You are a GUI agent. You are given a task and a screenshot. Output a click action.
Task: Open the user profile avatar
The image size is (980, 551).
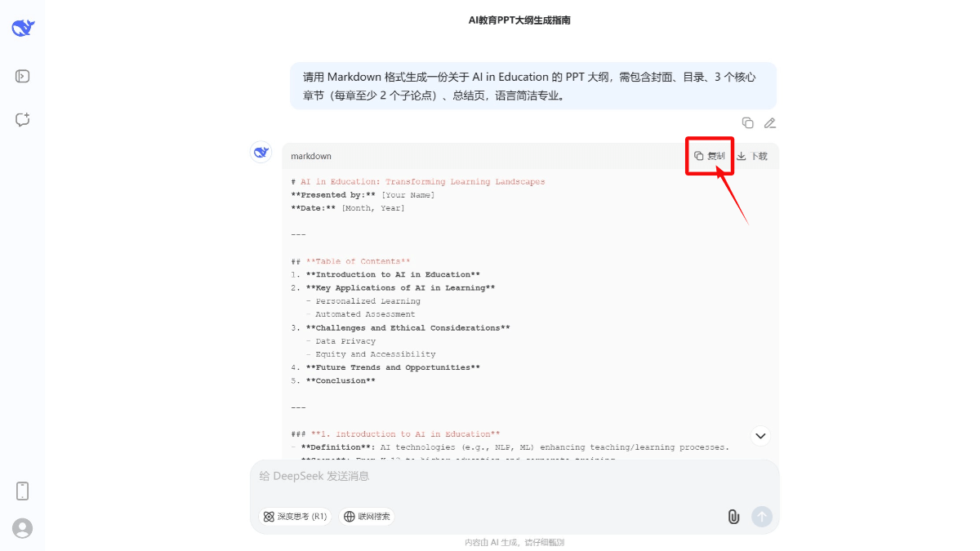click(23, 528)
